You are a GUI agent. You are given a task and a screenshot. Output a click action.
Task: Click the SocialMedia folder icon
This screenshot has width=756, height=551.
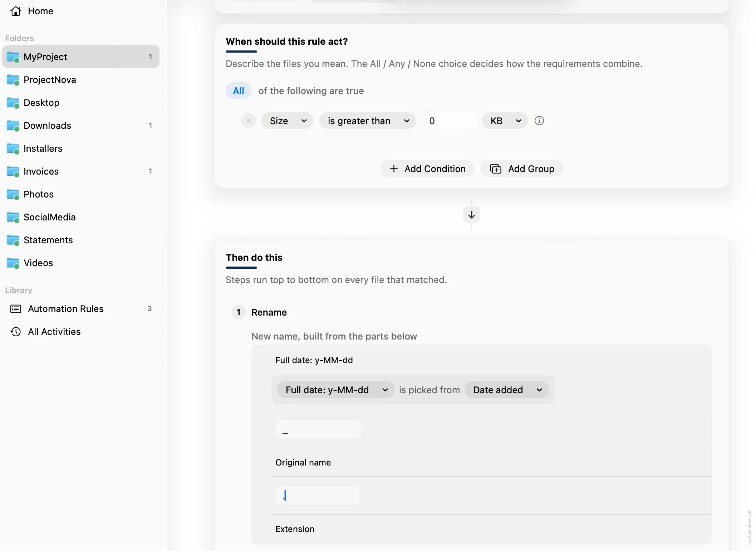click(x=13, y=217)
